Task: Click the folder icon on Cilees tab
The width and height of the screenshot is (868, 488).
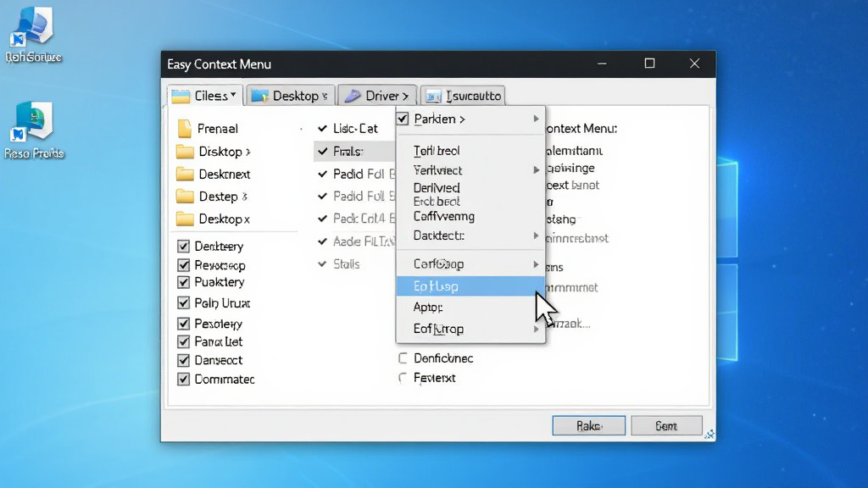Action: 181,97
